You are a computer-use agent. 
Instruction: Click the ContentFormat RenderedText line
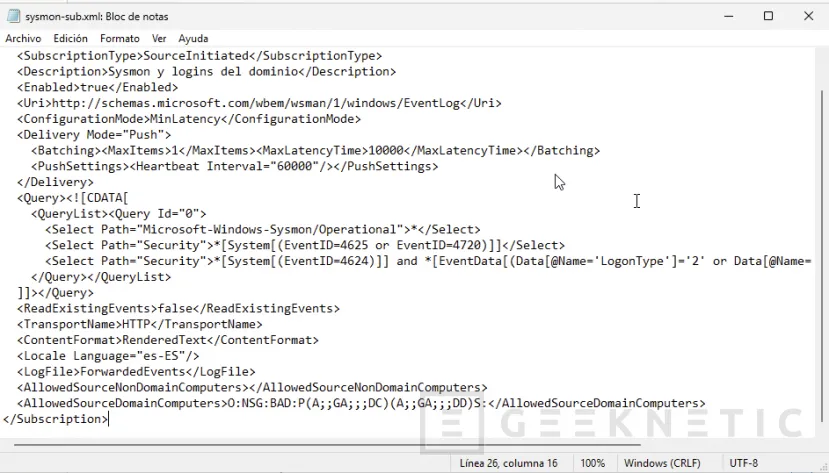tap(168, 341)
